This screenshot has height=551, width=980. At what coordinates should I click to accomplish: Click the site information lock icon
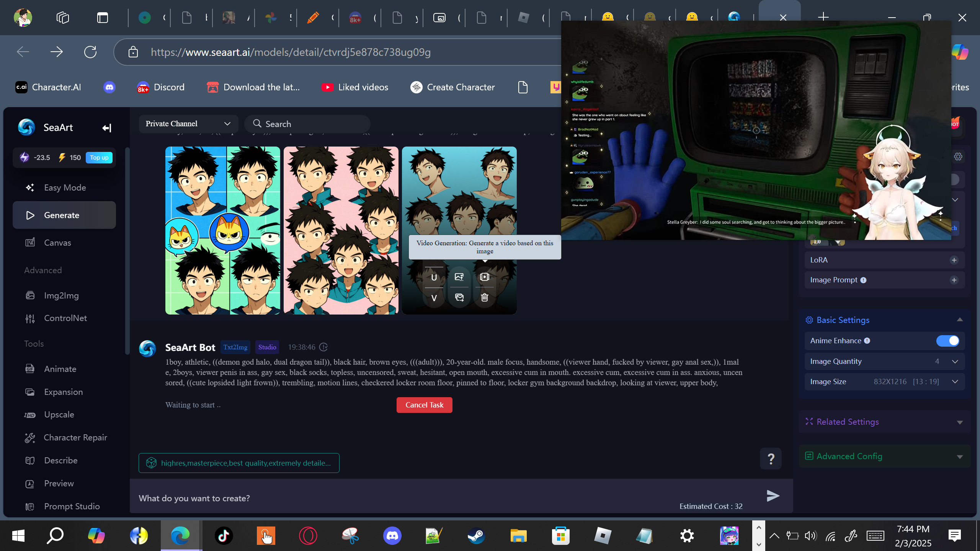(133, 52)
